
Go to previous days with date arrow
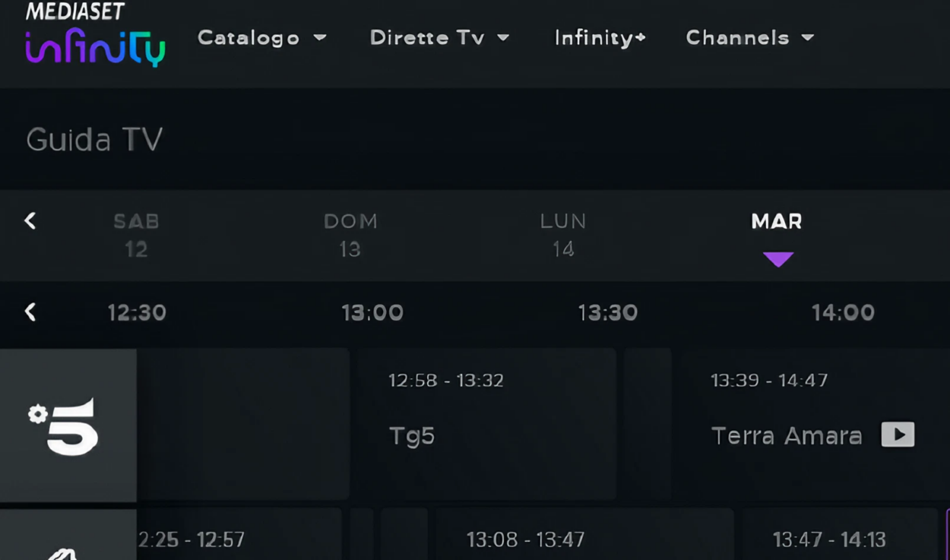(x=30, y=221)
